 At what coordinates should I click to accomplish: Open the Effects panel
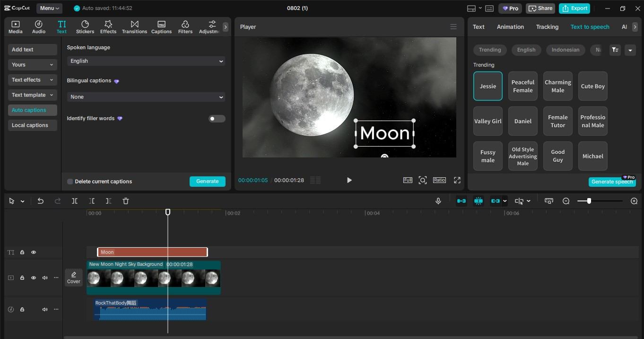108,27
